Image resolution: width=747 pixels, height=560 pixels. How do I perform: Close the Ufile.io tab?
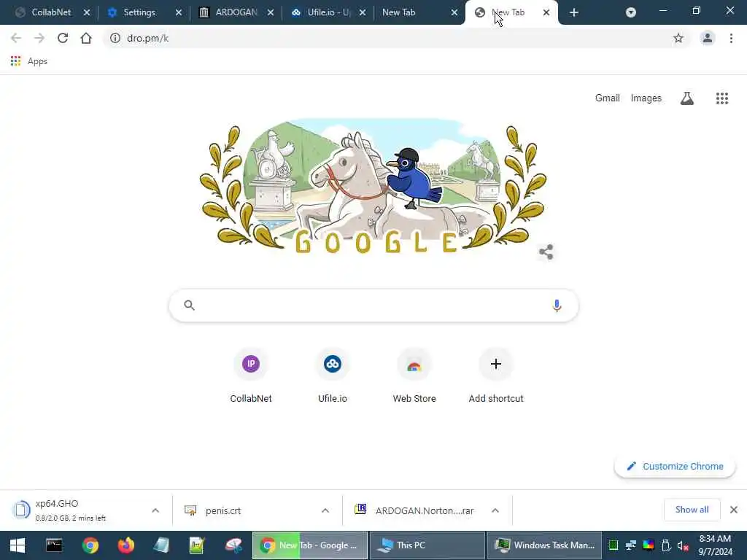pos(363,12)
